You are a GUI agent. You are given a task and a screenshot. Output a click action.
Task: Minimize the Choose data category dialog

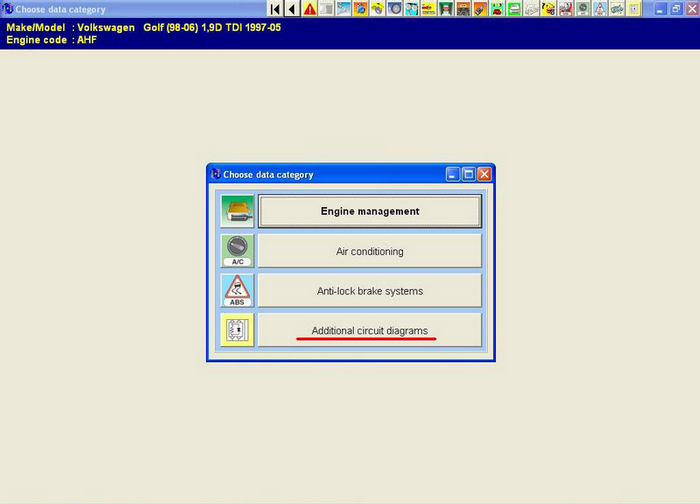pos(453,174)
